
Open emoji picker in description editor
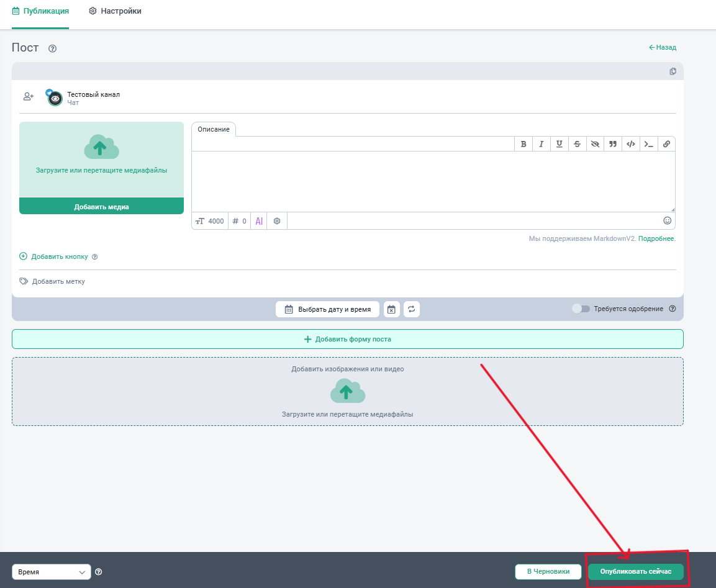coord(668,220)
